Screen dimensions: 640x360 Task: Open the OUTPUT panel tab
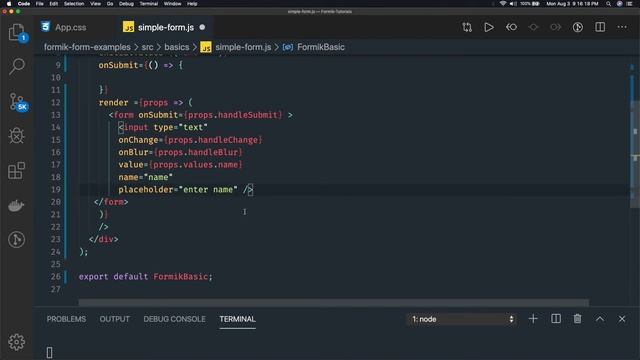click(114, 319)
